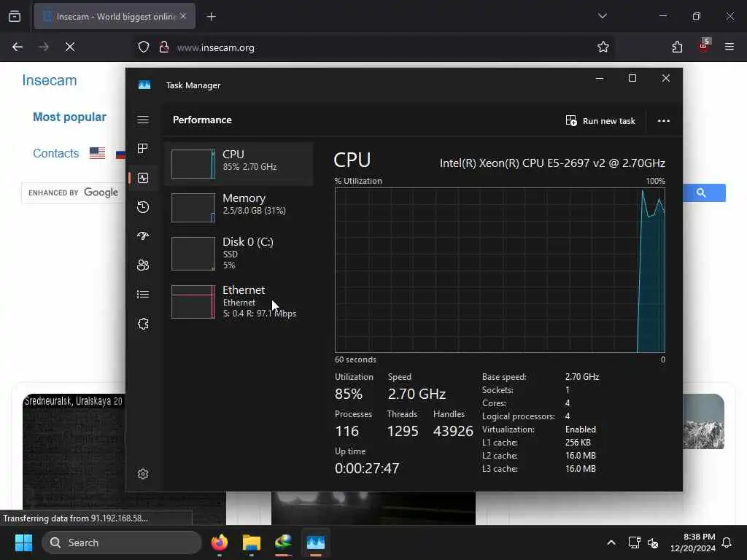Click the Firefox back arrow

coord(18,47)
